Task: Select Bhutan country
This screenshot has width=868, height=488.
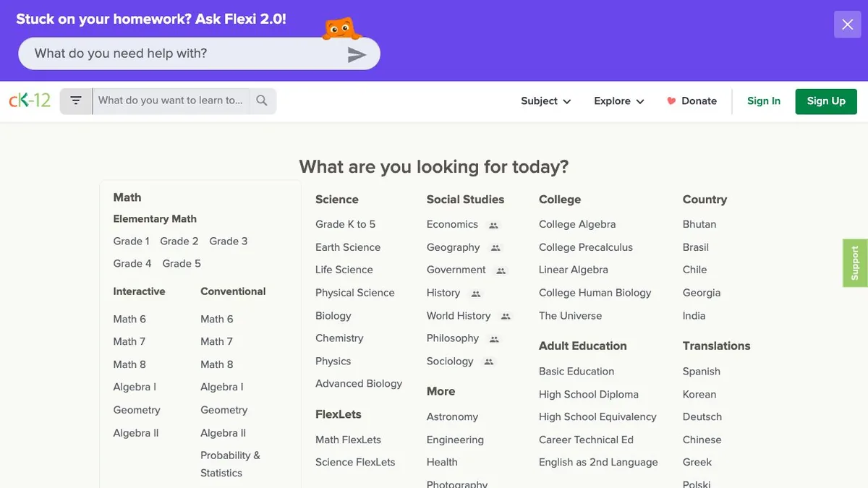Action: (x=699, y=225)
